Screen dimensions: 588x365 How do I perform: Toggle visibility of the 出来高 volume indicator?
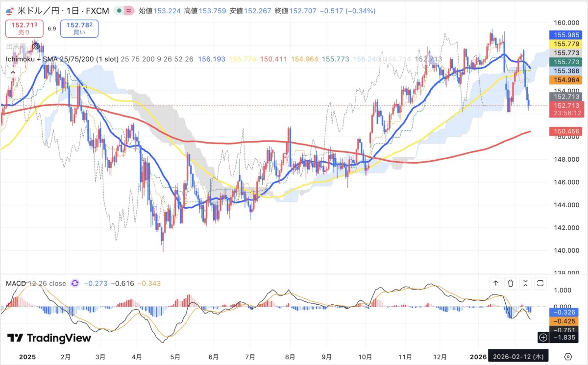coord(36,47)
